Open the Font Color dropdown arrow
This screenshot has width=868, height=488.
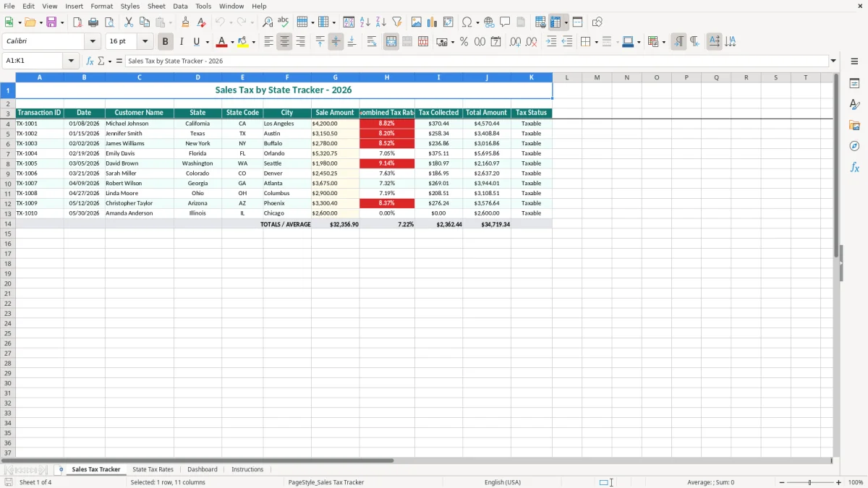click(x=232, y=42)
